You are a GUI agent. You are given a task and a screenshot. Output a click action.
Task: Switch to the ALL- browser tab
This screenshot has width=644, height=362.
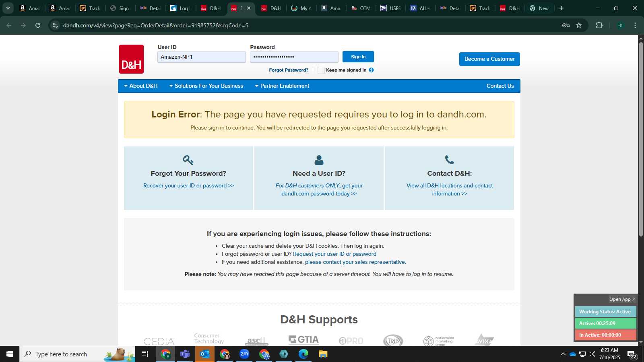[x=420, y=8]
